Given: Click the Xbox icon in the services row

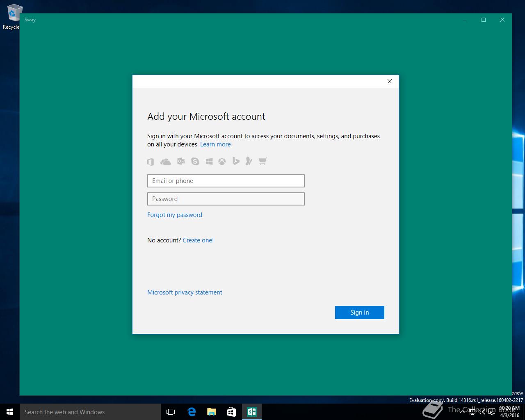Looking at the screenshot, I should click(x=222, y=162).
